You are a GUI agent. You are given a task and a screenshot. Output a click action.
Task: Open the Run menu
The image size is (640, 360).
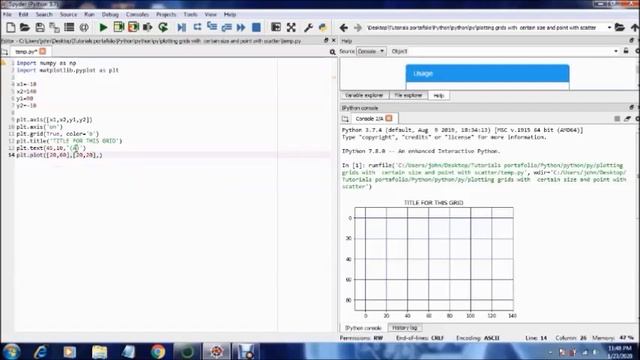(89, 14)
